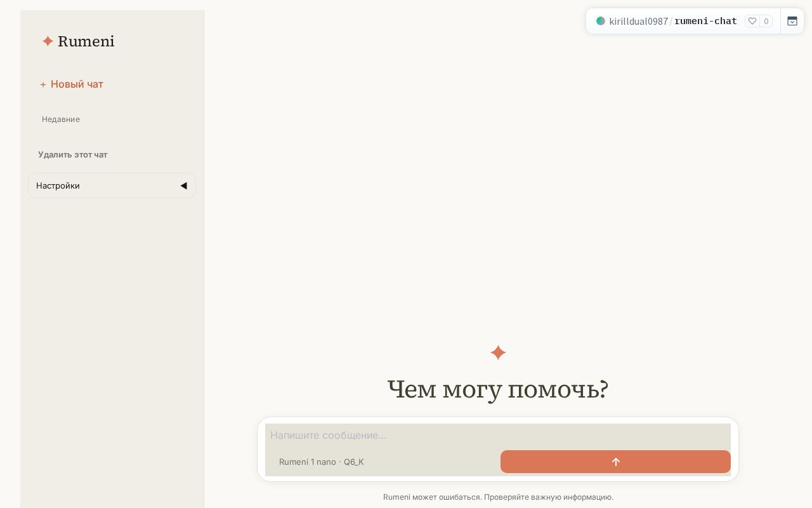Image resolution: width=812 pixels, height=508 pixels.
Task: Send message with the arrow button
Action: point(615,462)
